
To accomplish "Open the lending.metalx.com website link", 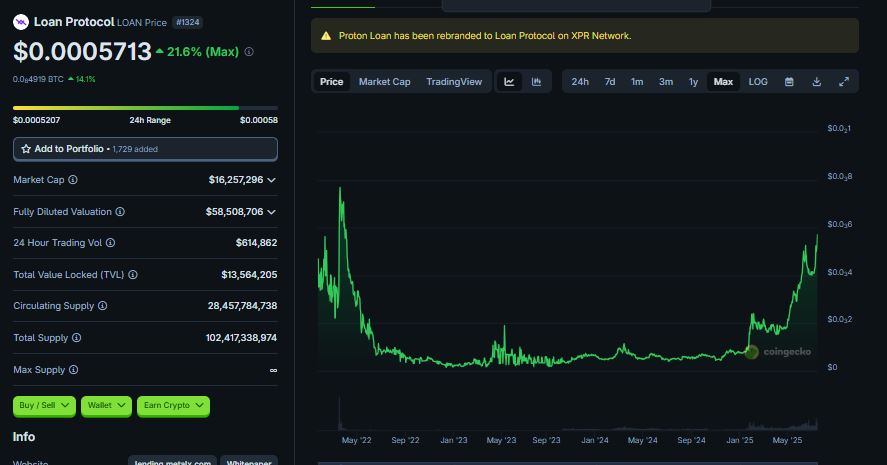I will (173, 461).
